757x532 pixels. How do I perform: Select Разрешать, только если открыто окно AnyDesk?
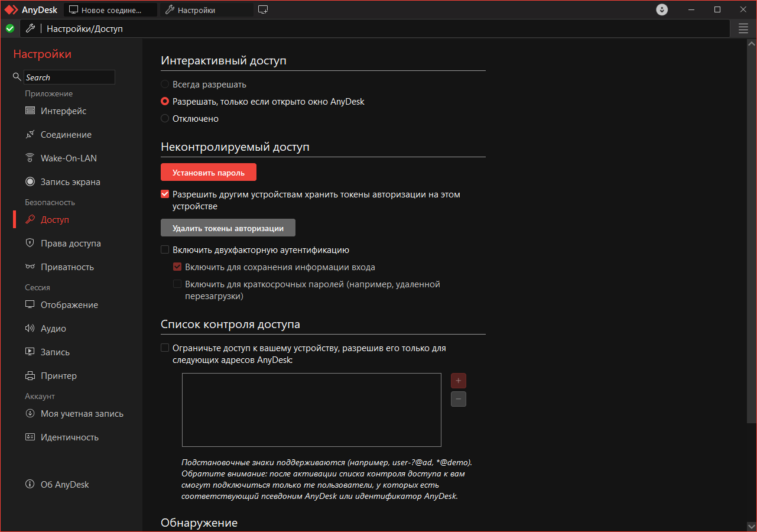coord(165,102)
